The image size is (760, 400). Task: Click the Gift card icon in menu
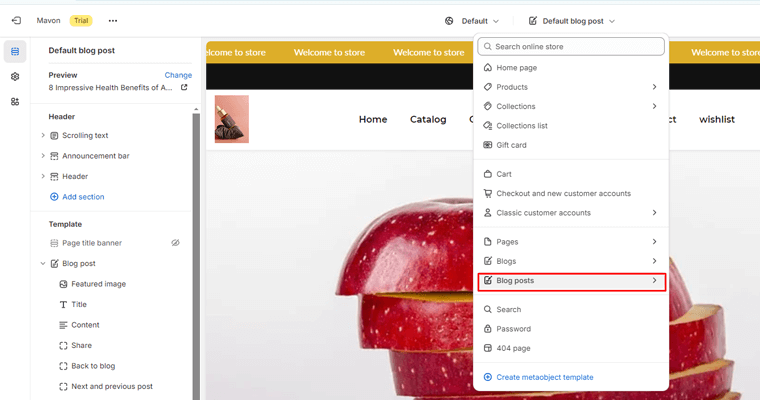pos(488,145)
